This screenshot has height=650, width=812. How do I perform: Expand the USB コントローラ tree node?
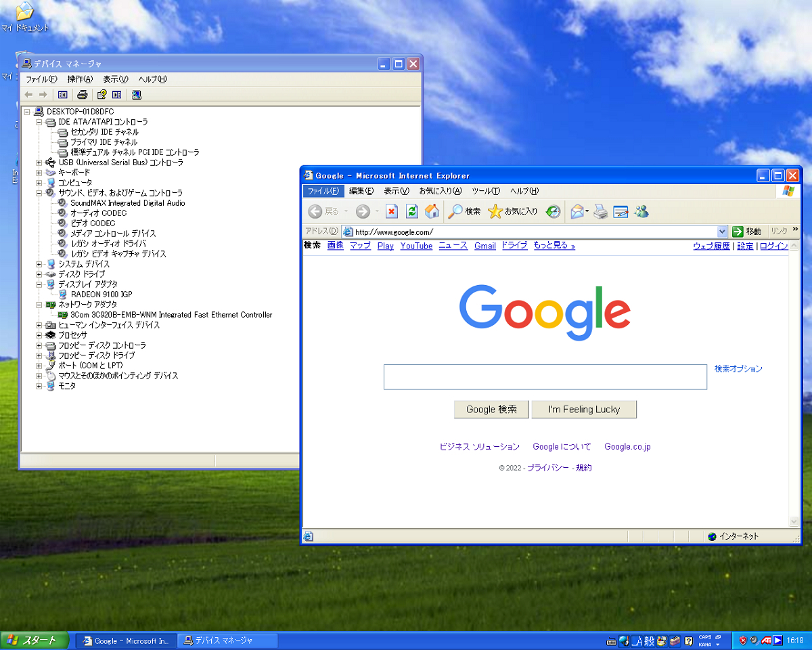[x=39, y=162]
